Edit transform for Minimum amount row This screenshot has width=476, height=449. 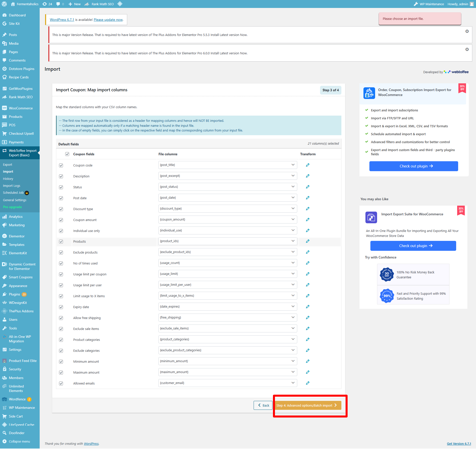pos(308,361)
